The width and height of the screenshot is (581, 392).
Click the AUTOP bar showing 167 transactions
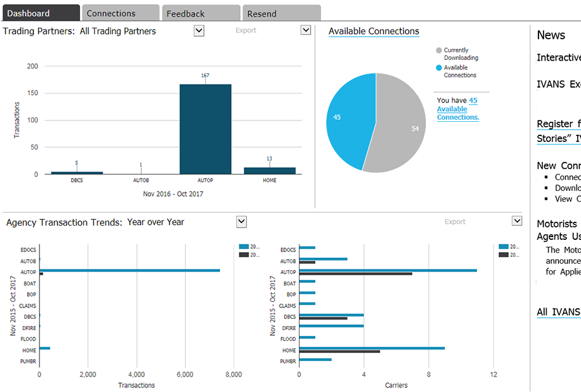pyautogui.click(x=205, y=129)
